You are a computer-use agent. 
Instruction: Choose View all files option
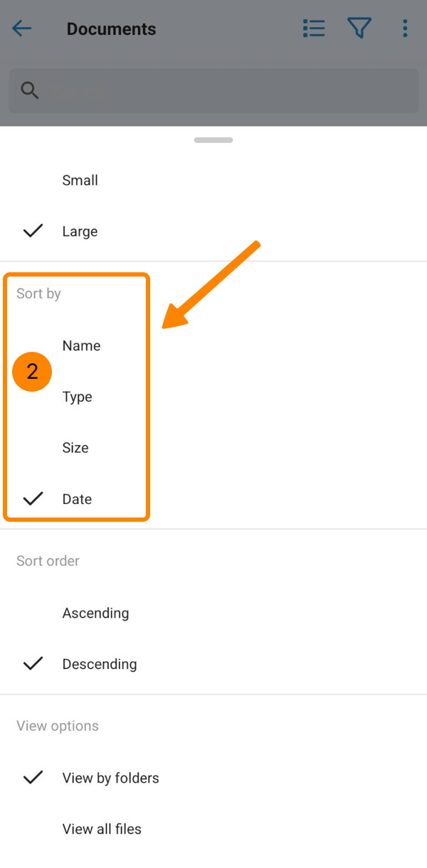point(102,830)
